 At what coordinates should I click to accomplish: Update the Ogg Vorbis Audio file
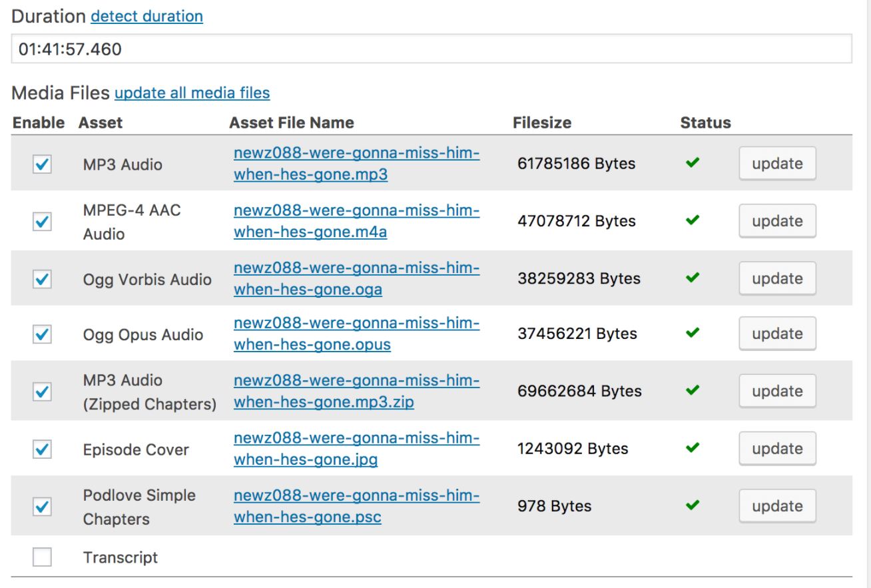(777, 278)
